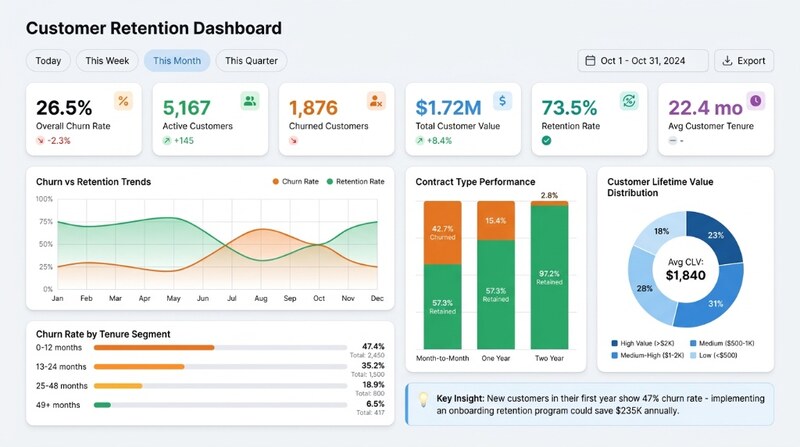Viewport: 800px width, 447px height.
Task: Toggle Medium-High ($1-2K) legend entry
Action: pyautogui.click(x=647, y=355)
